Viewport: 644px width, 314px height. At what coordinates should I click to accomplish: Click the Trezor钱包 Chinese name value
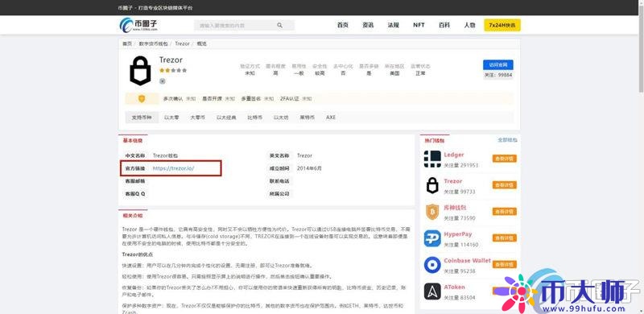click(x=165, y=155)
